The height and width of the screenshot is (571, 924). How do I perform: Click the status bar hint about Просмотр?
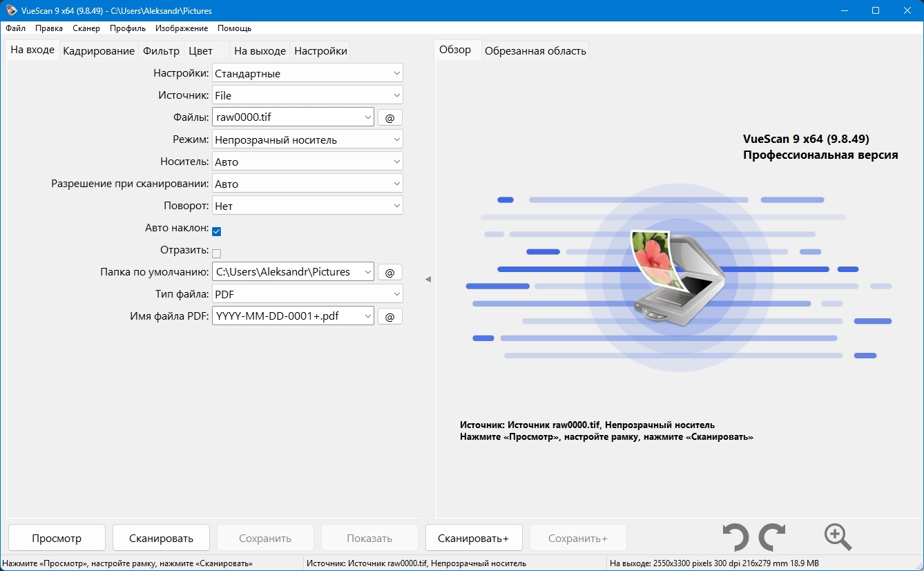[x=128, y=563]
